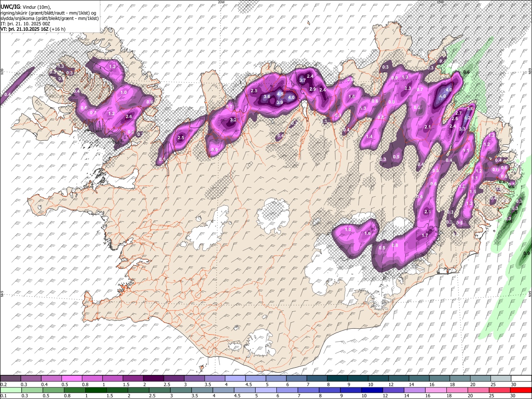Click the UWC/IG title text
532x399 pixels.
[x=10, y=7]
